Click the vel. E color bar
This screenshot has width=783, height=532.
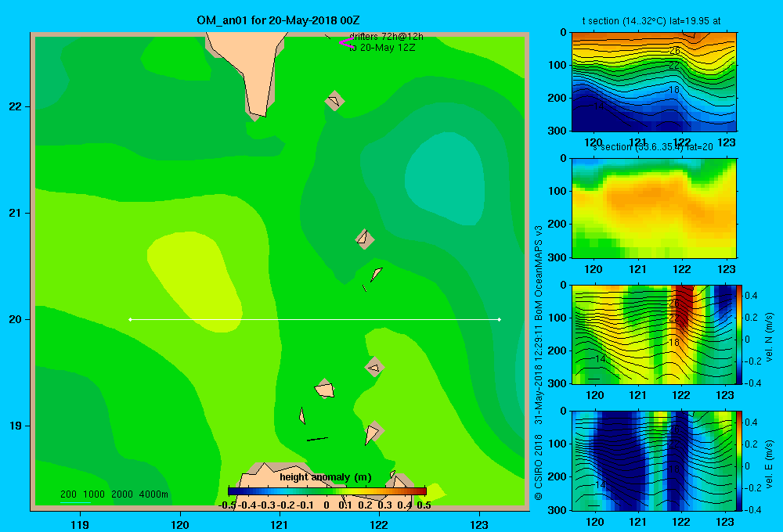740,460
